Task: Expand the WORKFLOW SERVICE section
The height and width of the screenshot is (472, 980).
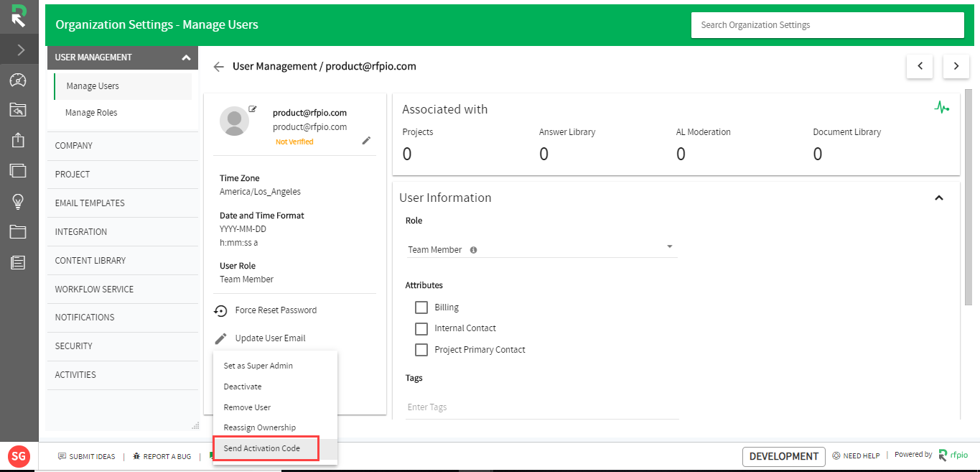Action: [123, 290]
